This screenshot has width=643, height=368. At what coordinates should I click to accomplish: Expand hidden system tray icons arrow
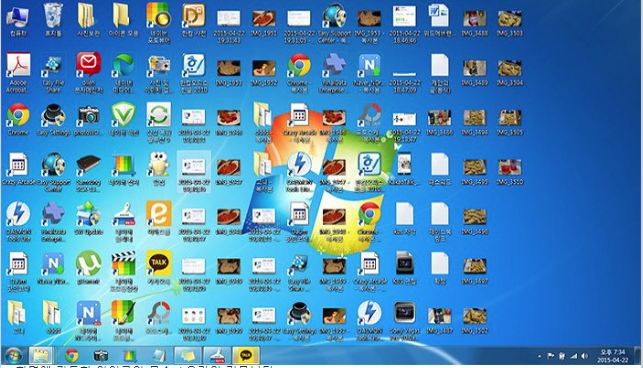coord(539,356)
